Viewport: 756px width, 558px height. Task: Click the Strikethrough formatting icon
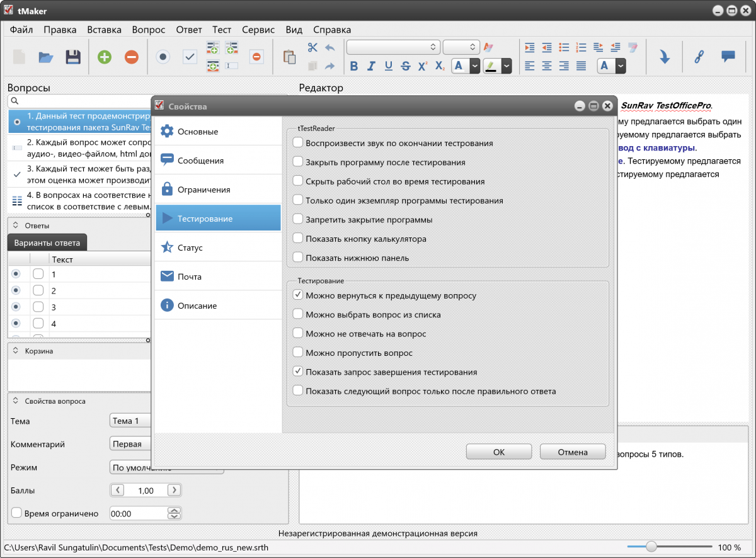(406, 66)
